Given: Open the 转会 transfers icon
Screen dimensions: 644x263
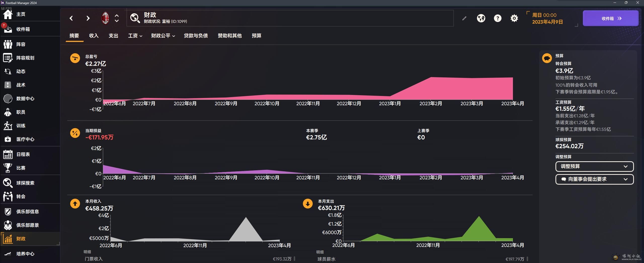Looking at the screenshot, I should (8, 196).
